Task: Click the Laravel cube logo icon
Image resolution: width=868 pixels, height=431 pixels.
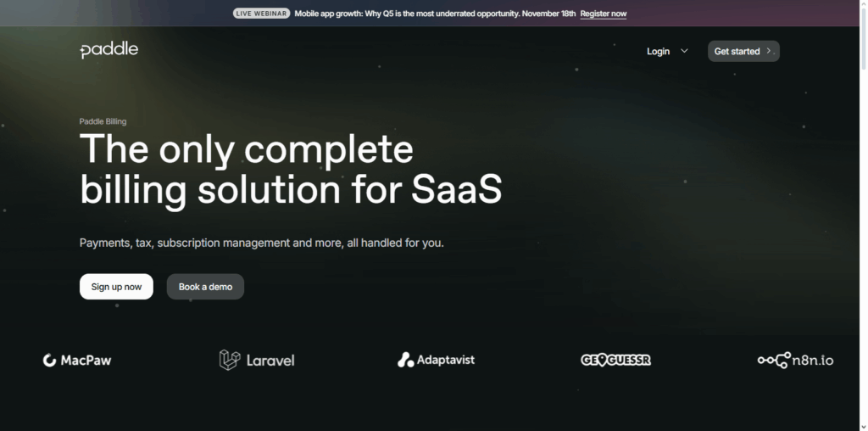Action: pos(230,361)
